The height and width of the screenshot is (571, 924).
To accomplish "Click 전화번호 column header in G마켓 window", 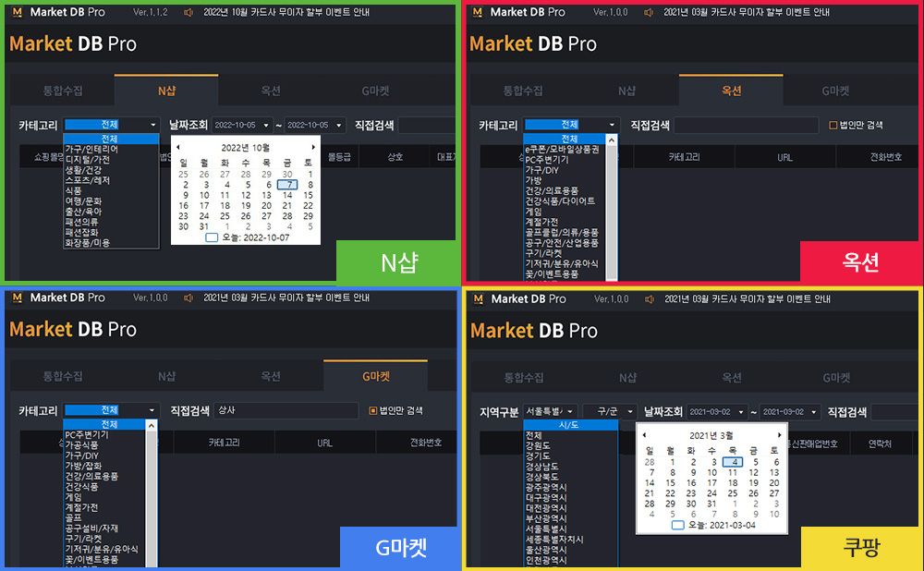I will click(x=425, y=443).
